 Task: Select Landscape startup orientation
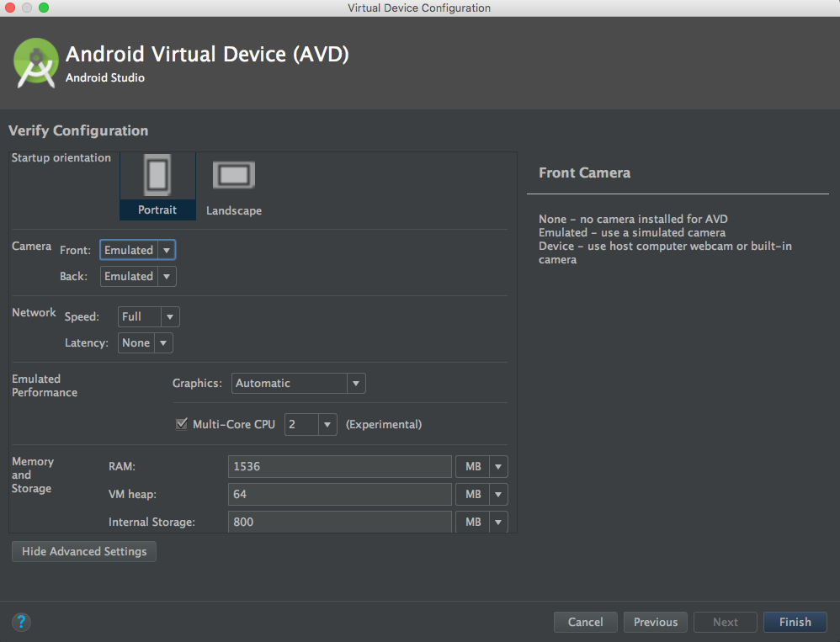click(x=234, y=186)
